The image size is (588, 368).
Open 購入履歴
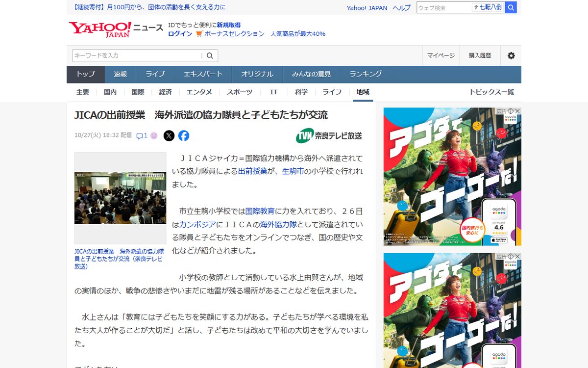(480, 55)
